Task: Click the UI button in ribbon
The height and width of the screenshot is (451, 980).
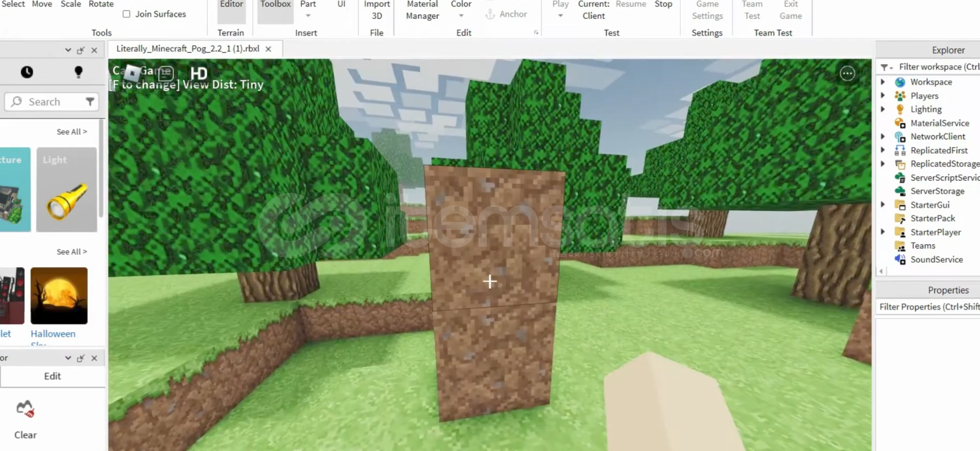Action: [341, 5]
